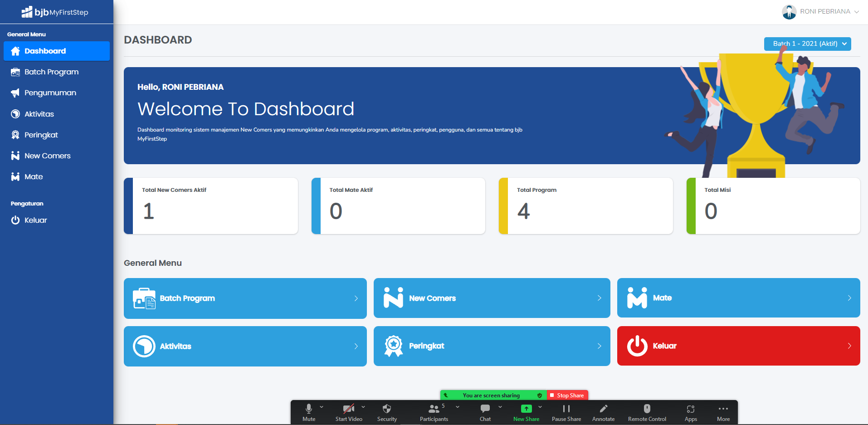This screenshot has height=425, width=868.
Task: Mute the microphone in Zoom toolbar
Action: (309, 412)
